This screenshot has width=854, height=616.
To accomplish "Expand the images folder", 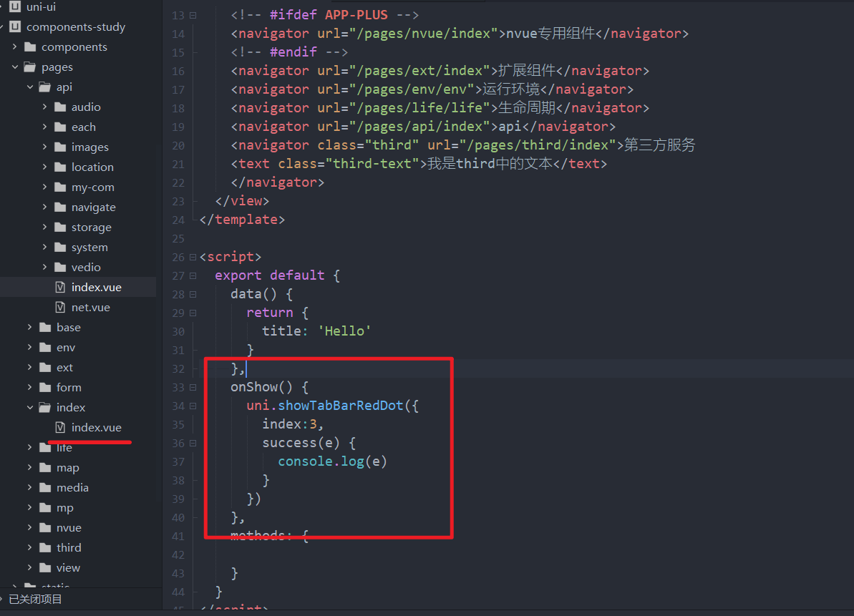I will coord(44,147).
